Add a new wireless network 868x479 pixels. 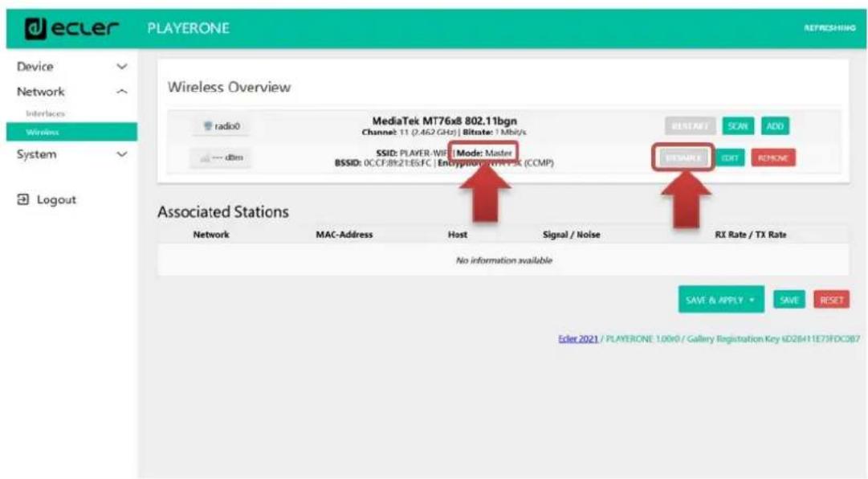[x=775, y=126]
